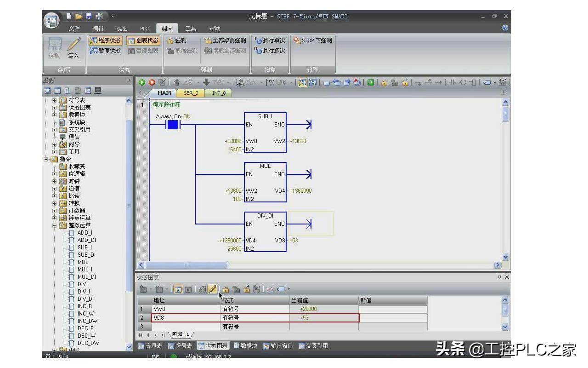The image size is (588, 368).
Task: Open the 视图 ribbon tab
Action: [122, 29]
